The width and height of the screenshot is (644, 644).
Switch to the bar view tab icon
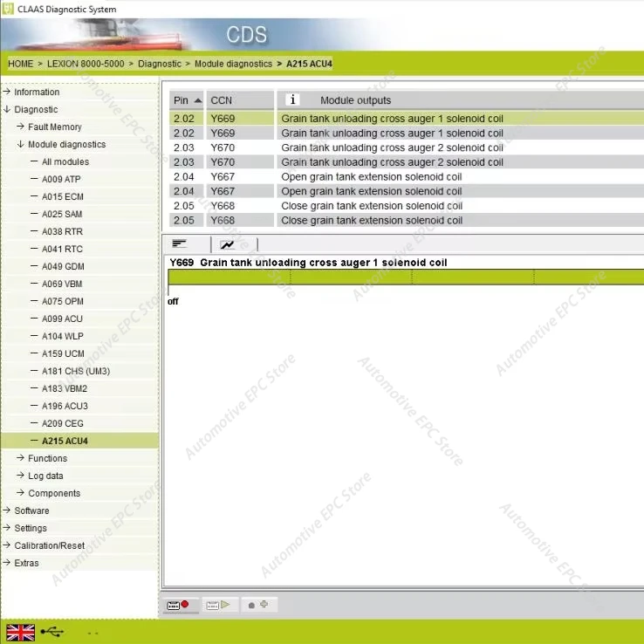click(x=180, y=244)
